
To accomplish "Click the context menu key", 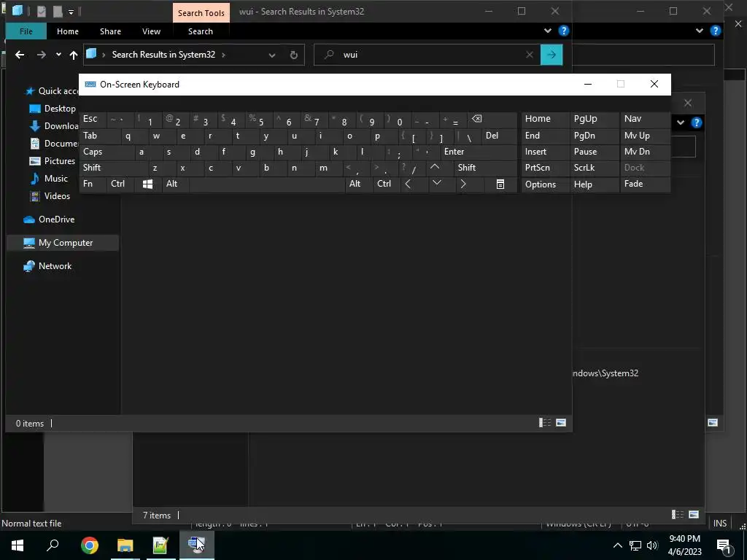I will tap(500, 184).
